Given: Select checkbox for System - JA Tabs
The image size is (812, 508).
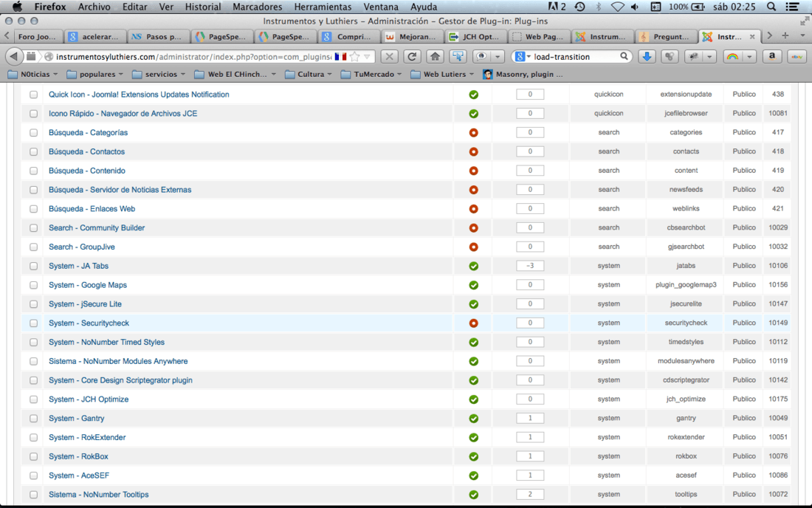Looking at the screenshot, I should (x=34, y=266).
